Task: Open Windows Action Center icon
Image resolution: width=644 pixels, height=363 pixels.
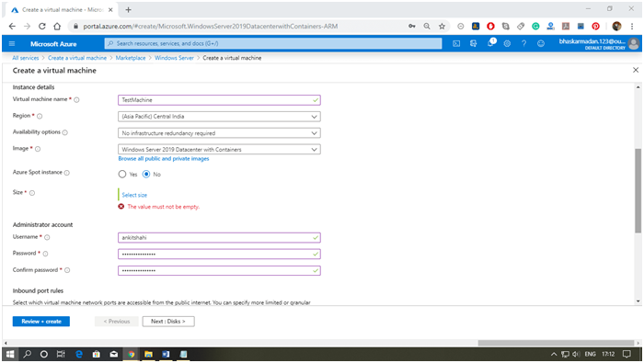Action: [x=627, y=354]
